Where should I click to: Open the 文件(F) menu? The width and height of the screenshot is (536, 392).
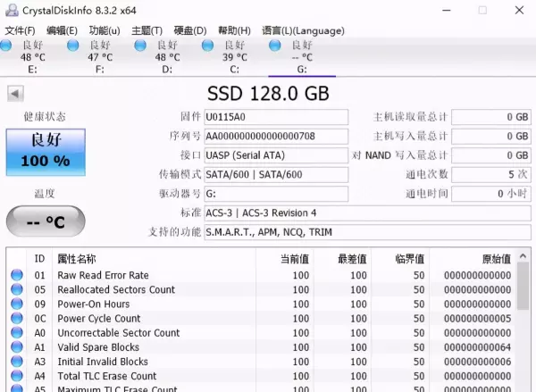[20, 30]
